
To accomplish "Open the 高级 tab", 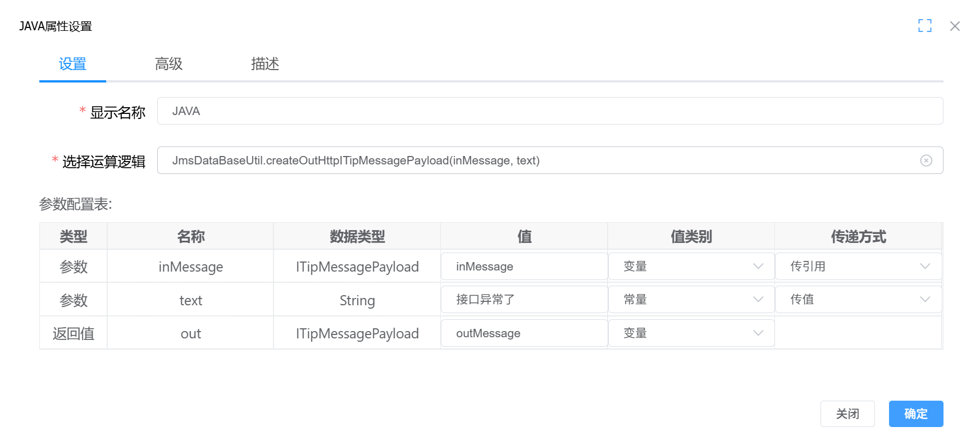I will tap(168, 64).
